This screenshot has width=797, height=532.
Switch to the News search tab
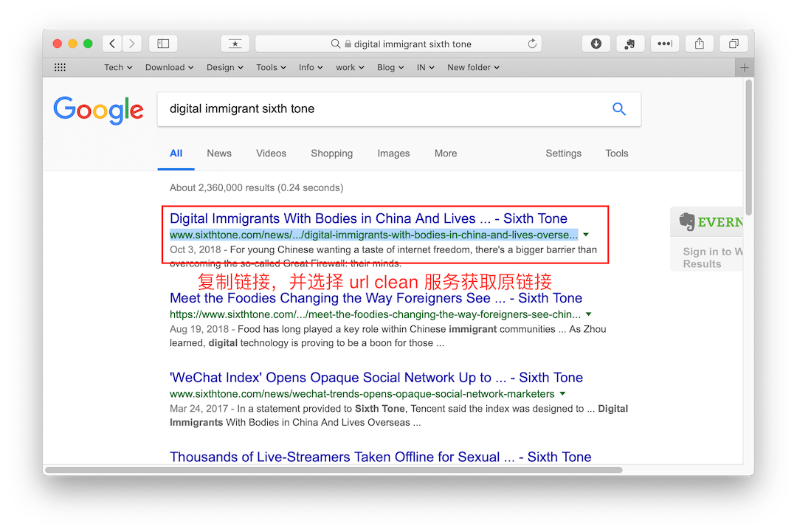(x=219, y=153)
